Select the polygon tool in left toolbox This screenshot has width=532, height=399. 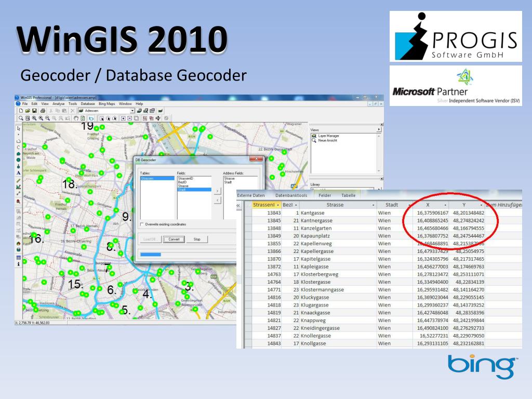[18, 153]
